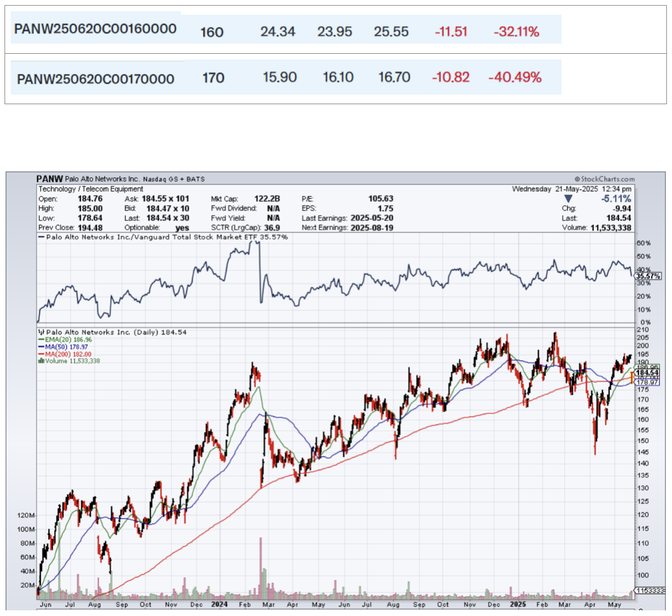Image resolution: width=672 pixels, height=616 pixels.
Task: Click the 2025 year marker on time axis
Action: [518, 604]
